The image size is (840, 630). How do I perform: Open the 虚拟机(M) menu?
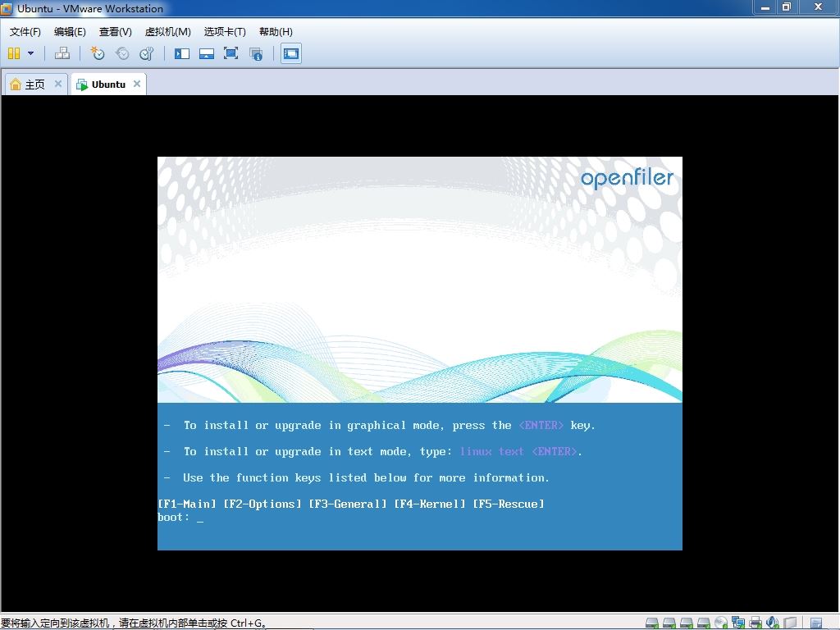(167, 32)
